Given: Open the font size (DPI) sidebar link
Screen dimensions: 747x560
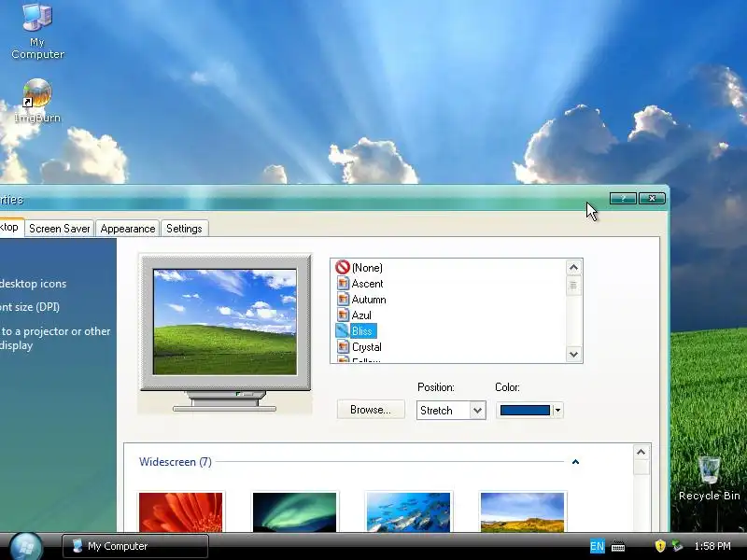Looking at the screenshot, I should point(30,307).
